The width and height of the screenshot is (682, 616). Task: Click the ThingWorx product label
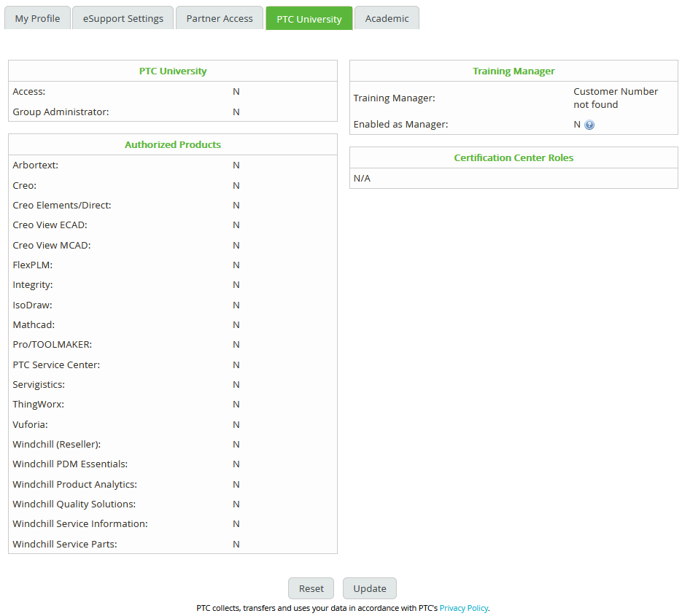click(x=38, y=404)
